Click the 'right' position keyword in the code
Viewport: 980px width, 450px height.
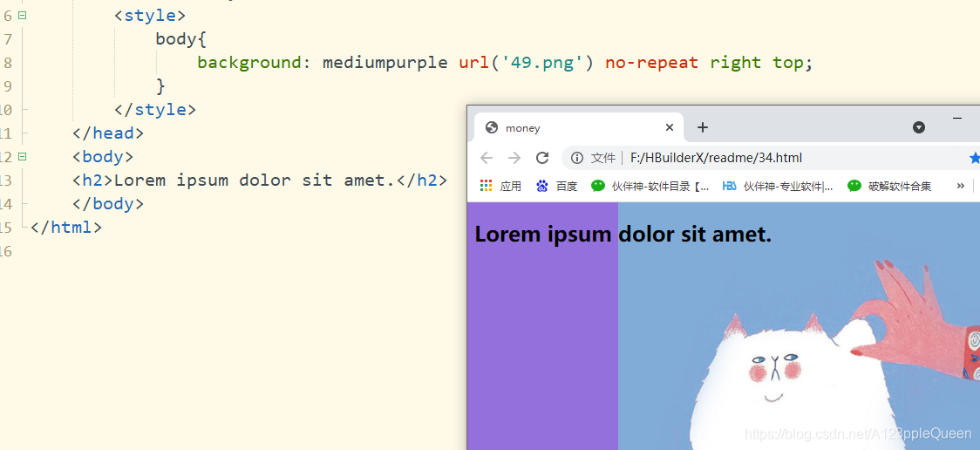point(736,63)
